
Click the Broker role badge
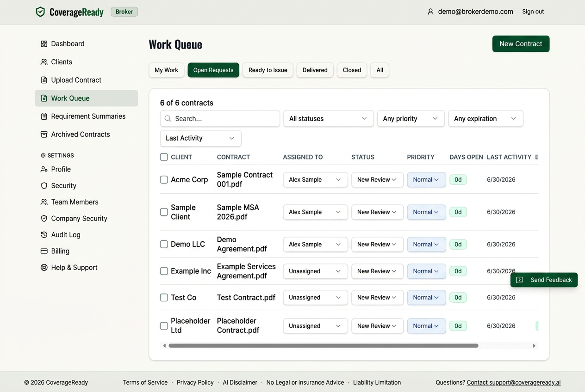pos(124,12)
